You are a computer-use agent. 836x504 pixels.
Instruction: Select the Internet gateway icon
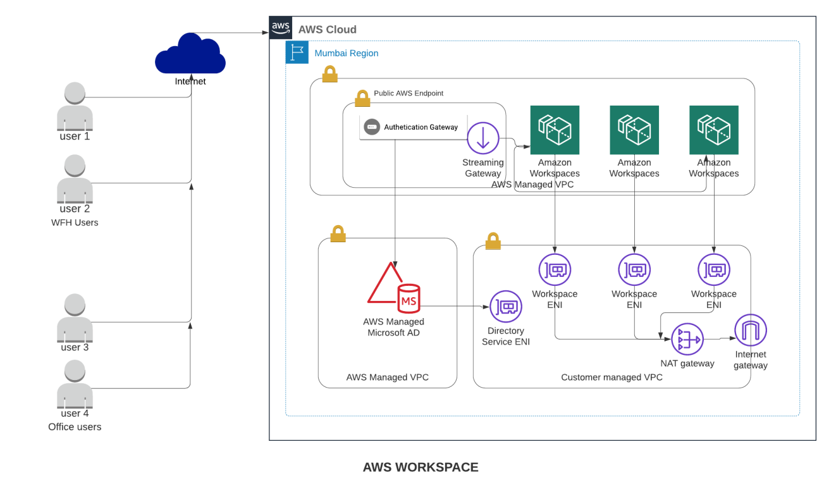751,330
